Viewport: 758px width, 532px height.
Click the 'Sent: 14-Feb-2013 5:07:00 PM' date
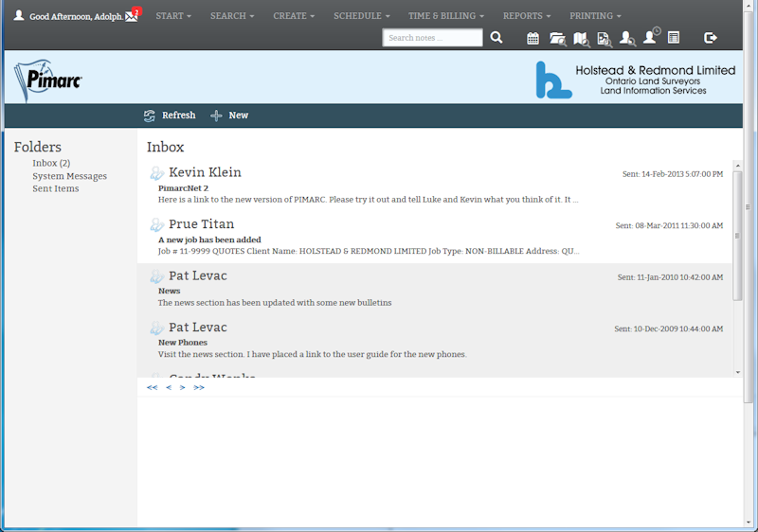(673, 174)
